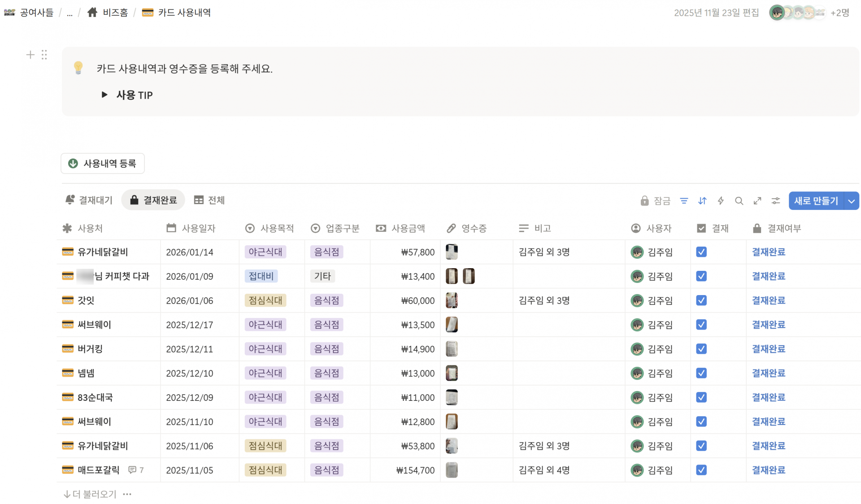Screen dimensions: 861x504
Task: Lock the database using the 잠금 icon
Action: tap(645, 201)
